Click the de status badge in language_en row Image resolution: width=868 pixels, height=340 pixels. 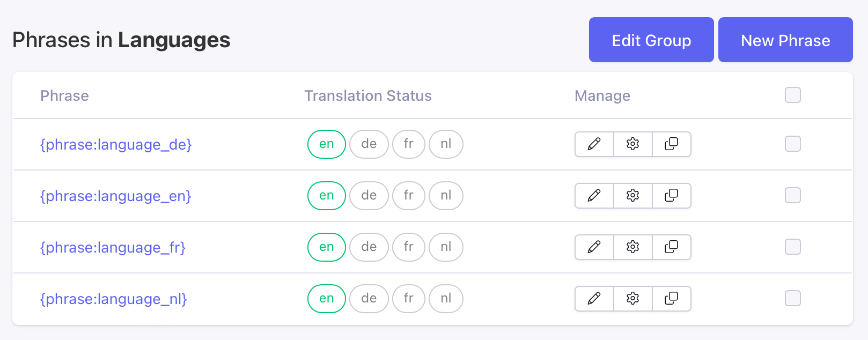369,196
